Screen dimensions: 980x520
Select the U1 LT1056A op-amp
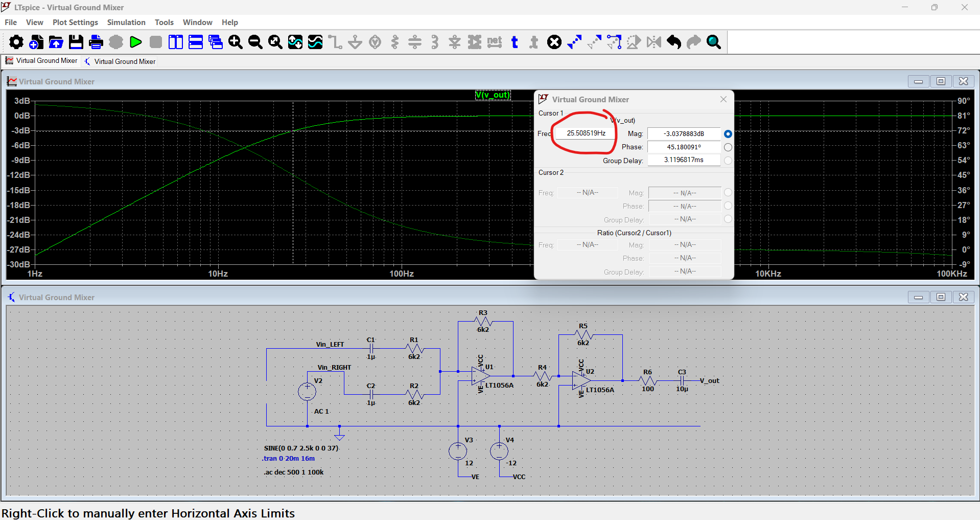tap(480, 376)
